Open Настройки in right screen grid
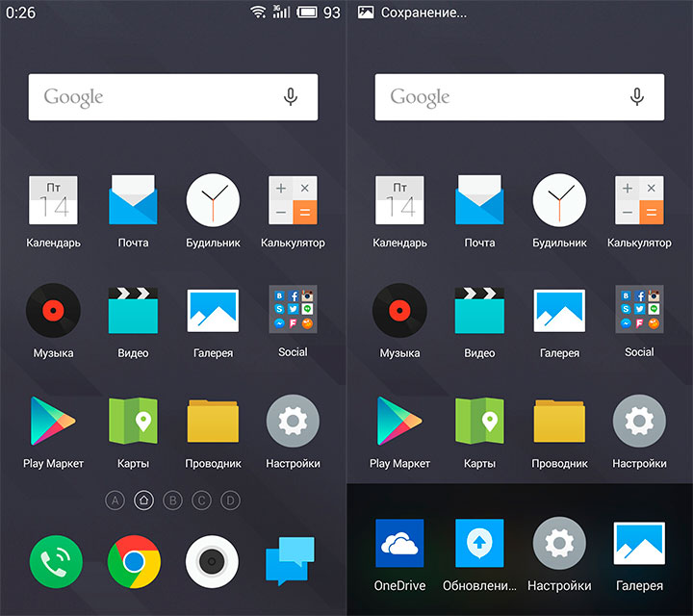The image size is (693, 616). click(x=639, y=422)
